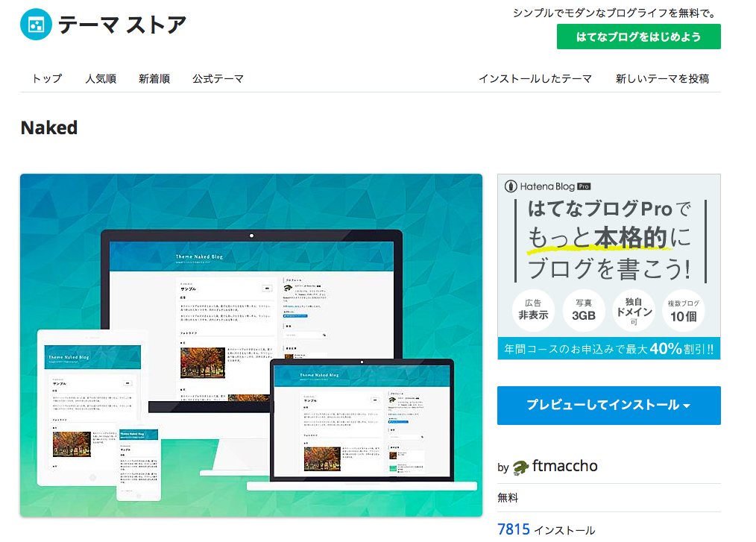Click the Hatena Blog Pro pen logo

pyautogui.click(x=511, y=186)
